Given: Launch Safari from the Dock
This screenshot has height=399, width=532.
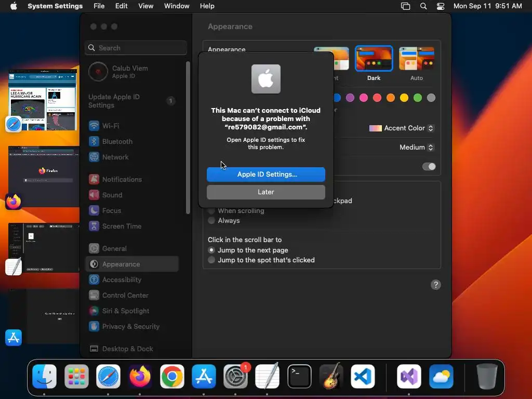Looking at the screenshot, I should (x=108, y=377).
